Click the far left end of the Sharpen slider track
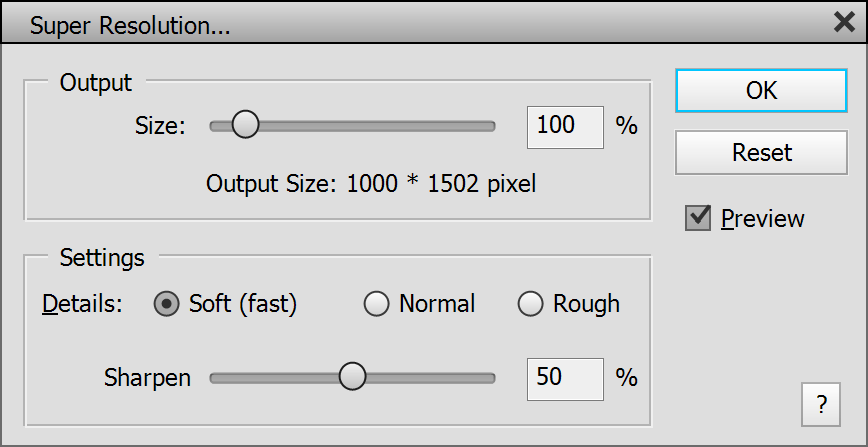Image resolution: width=868 pixels, height=447 pixels. click(x=214, y=377)
